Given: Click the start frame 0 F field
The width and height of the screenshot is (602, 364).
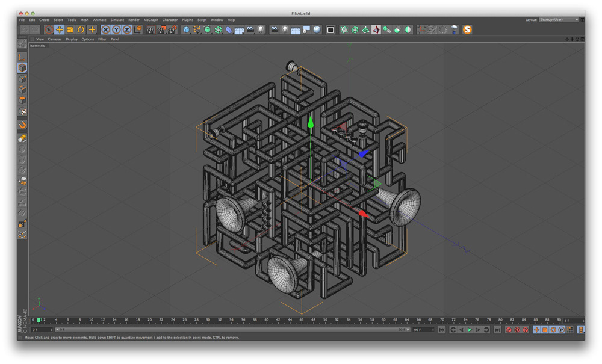Looking at the screenshot, I should [x=42, y=330].
